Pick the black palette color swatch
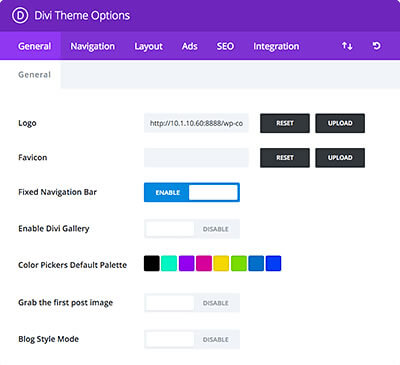The width and height of the screenshot is (400, 365). 152,263
